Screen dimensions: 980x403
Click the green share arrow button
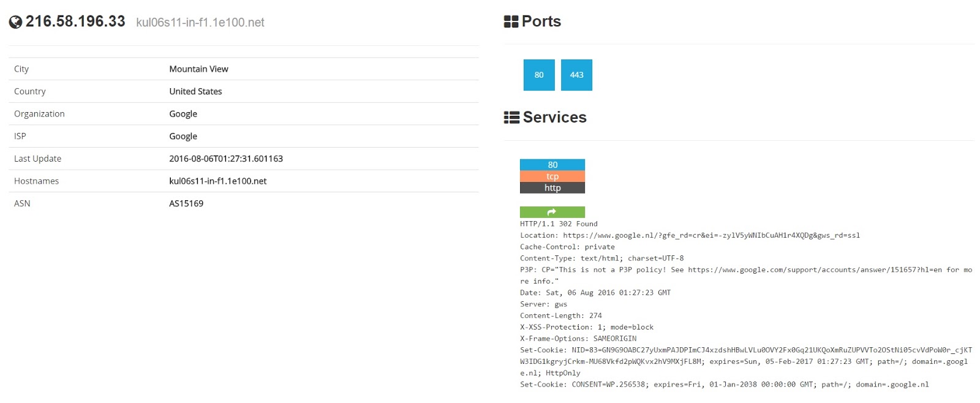[x=552, y=212]
